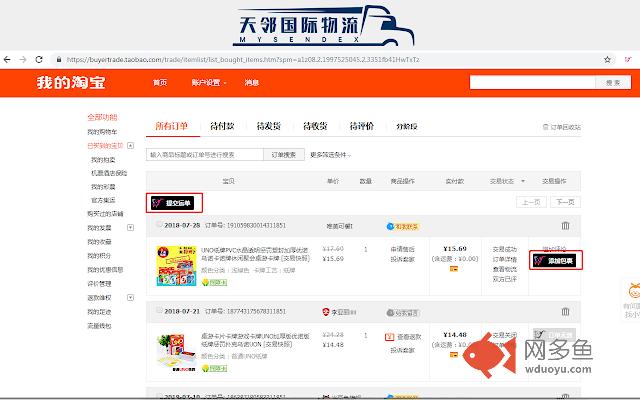Switch to the 待付款 tab

(222, 126)
